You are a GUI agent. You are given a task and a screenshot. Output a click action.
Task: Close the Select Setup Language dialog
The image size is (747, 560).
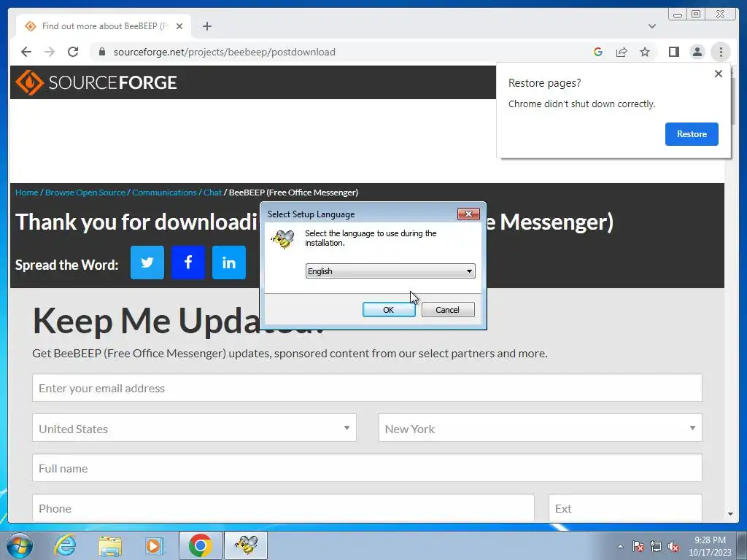pyautogui.click(x=468, y=214)
